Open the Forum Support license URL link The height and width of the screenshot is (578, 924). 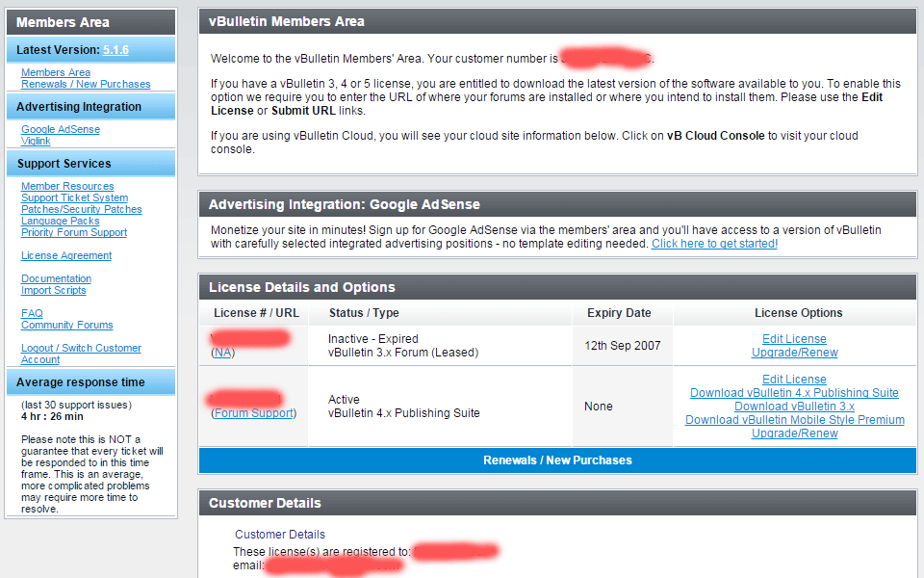tap(254, 413)
